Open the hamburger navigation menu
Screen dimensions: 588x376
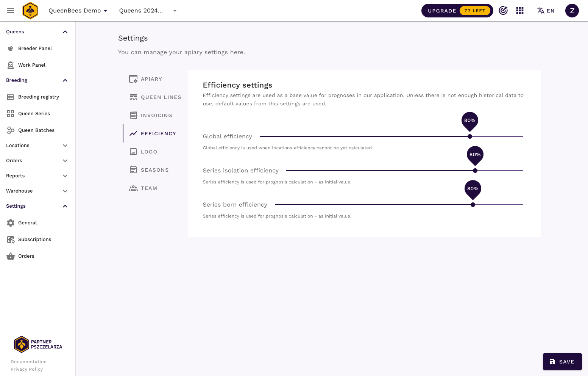tap(11, 11)
